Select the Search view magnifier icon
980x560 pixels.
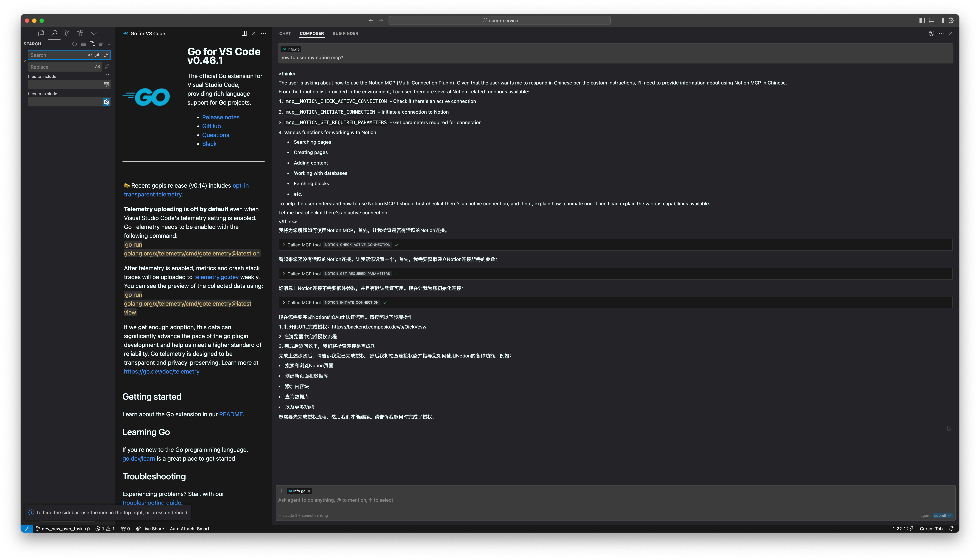(54, 33)
